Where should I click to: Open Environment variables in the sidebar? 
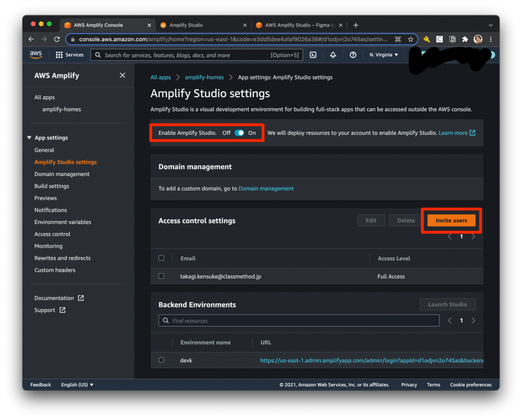point(63,222)
